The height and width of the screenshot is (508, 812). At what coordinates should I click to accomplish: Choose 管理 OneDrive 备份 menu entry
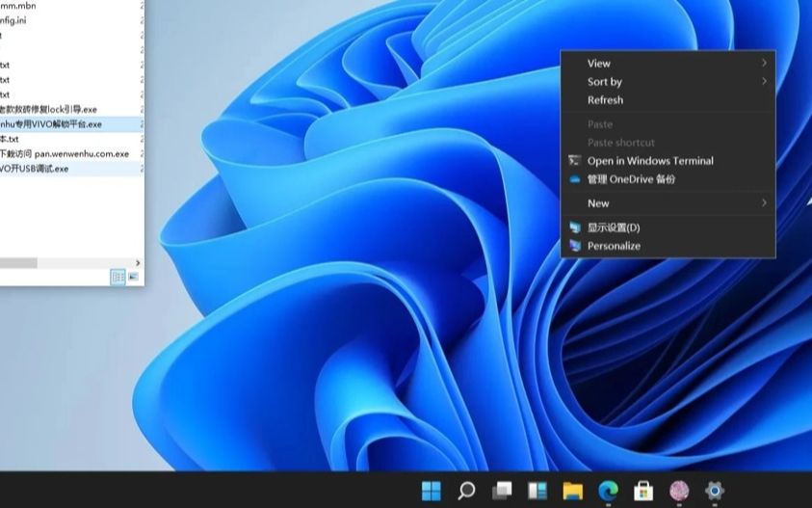668,179
